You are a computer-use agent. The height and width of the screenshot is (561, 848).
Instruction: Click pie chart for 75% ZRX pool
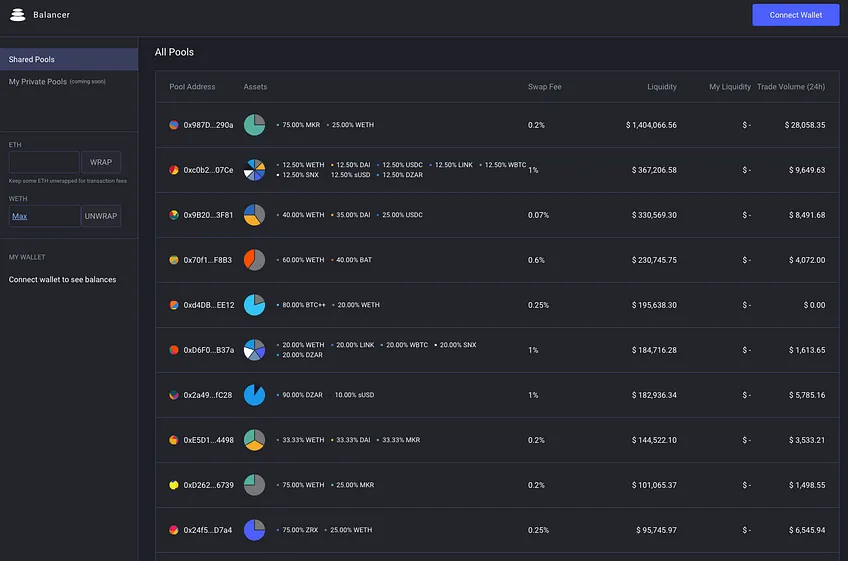254,530
